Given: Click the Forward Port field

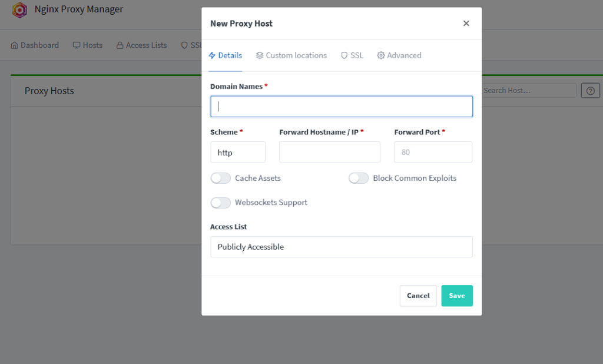Looking at the screenshot, I should click(433, 152).
